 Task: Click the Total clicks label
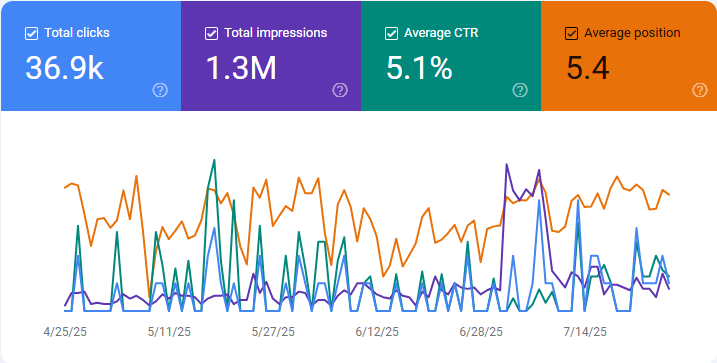coord(77,33)
